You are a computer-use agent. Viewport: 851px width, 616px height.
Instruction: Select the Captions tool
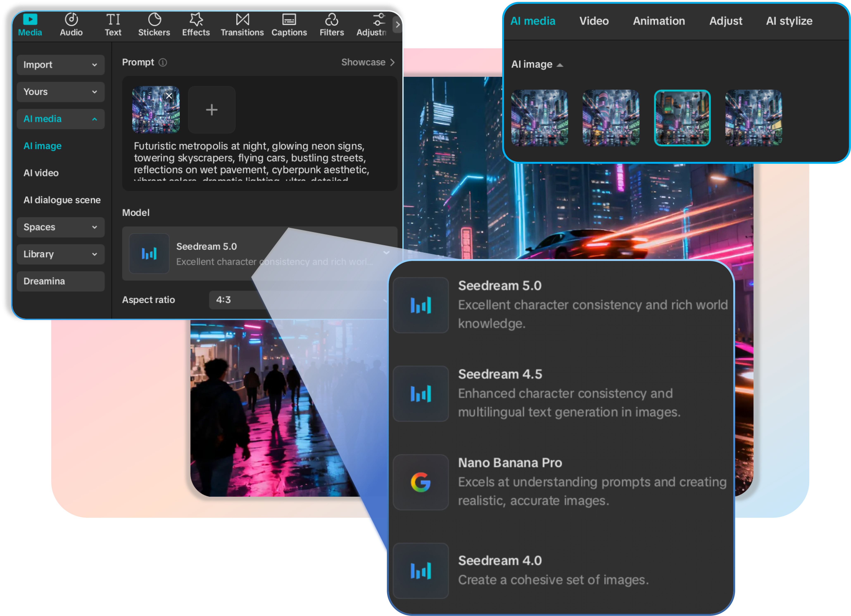tap(289, 24)
